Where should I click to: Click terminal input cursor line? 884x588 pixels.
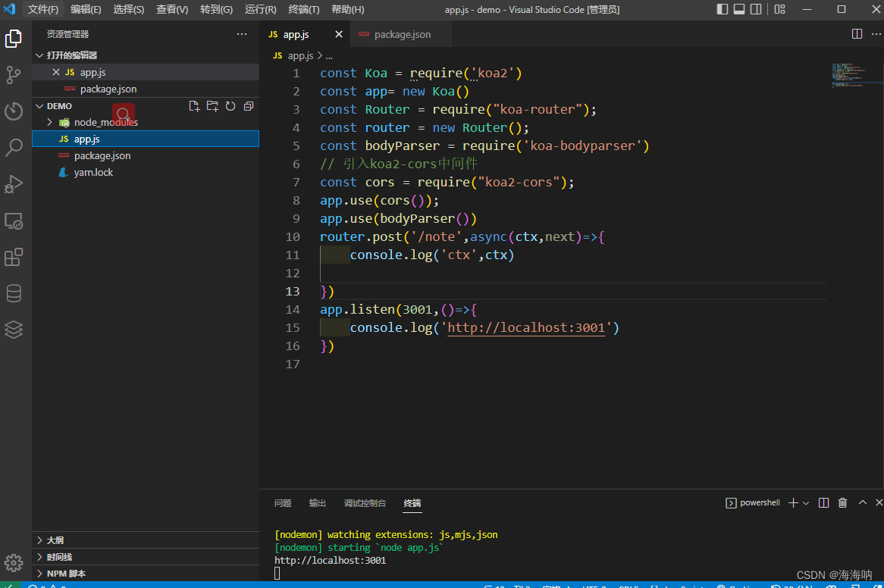point(277,574)
